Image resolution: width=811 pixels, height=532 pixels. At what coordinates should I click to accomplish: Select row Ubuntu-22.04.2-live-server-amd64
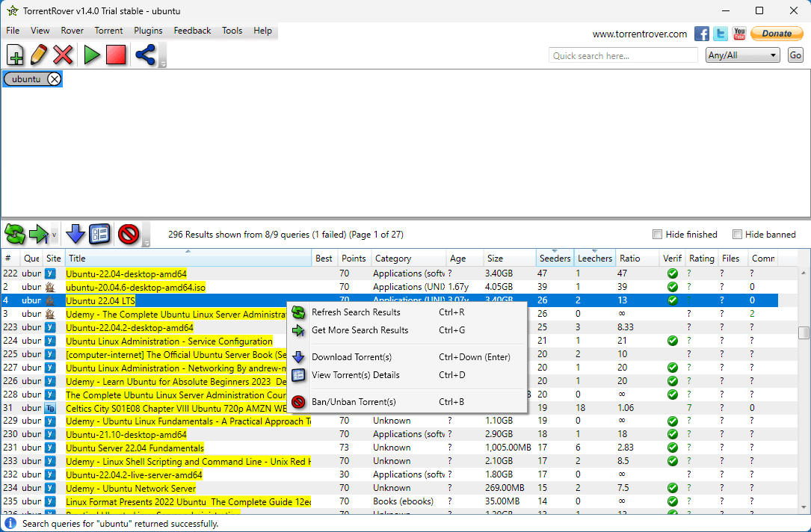(x=390, y=474)
